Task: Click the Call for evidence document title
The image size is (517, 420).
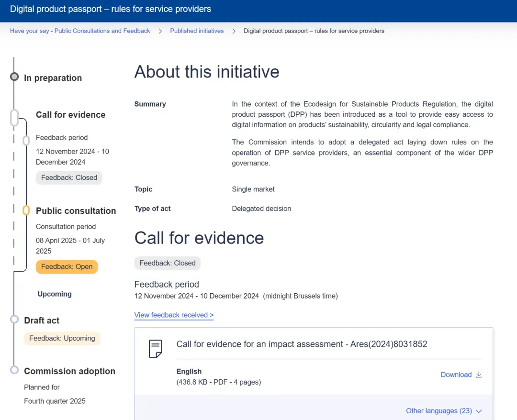Action: tap(302, 344)
